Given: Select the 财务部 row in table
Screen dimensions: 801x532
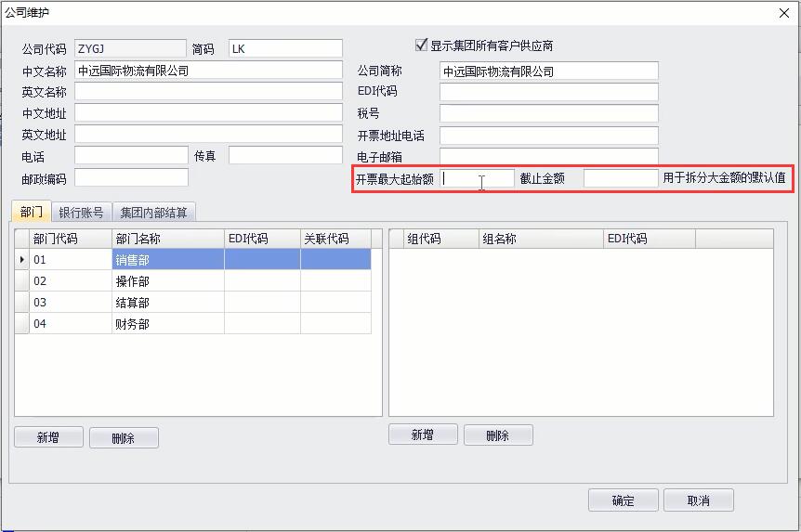Looking at the screenshot, I should pyautogui.click(x=167, y=324).
